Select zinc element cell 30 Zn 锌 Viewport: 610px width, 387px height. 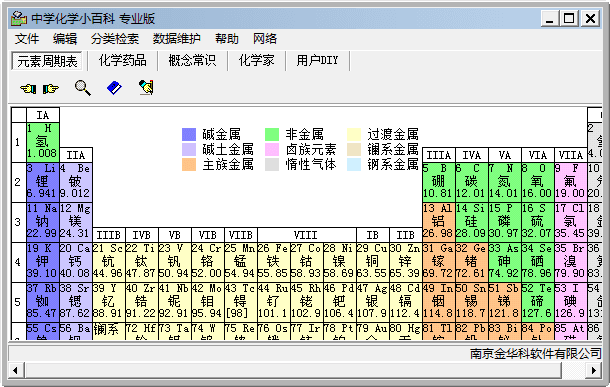tap(406, 262)
